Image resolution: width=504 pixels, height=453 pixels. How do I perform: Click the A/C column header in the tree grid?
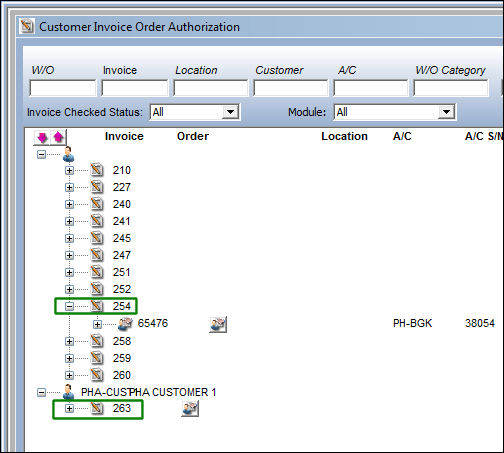click(x=402, y=136)
